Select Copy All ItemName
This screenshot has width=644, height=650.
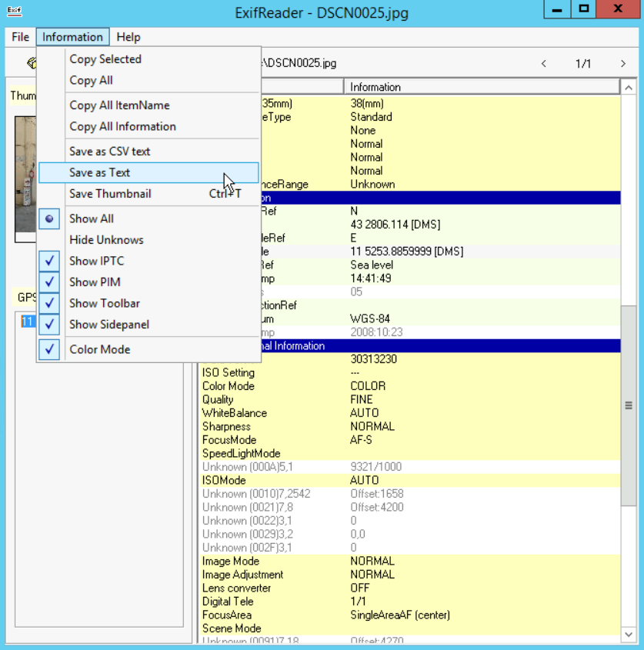click(119, 105)
